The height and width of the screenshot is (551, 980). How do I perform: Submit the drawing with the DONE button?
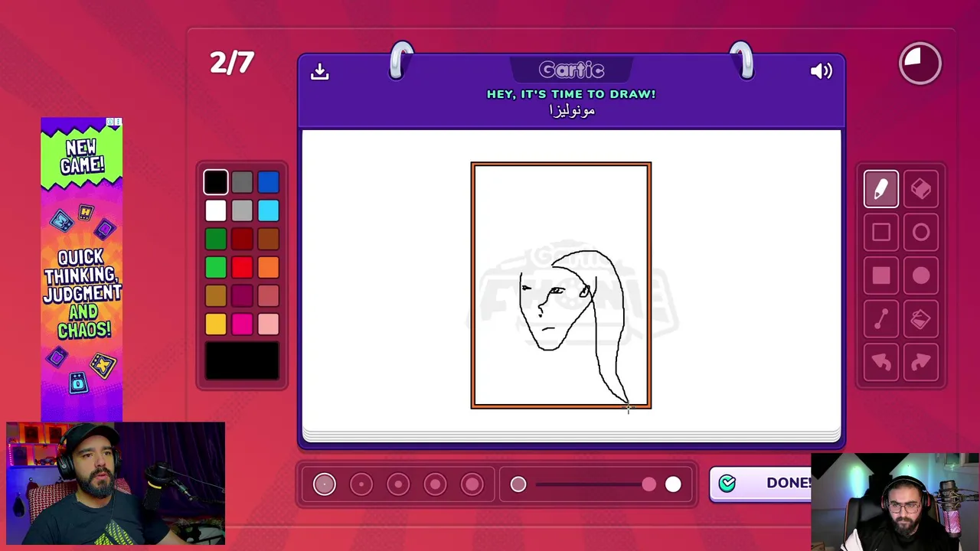click(761, 483)
